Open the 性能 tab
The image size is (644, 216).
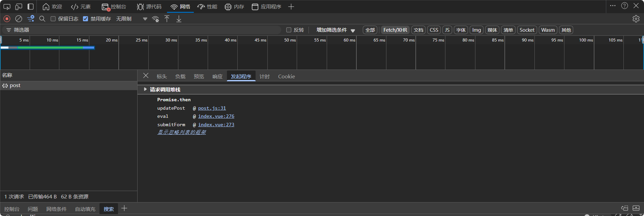(207, 6)
